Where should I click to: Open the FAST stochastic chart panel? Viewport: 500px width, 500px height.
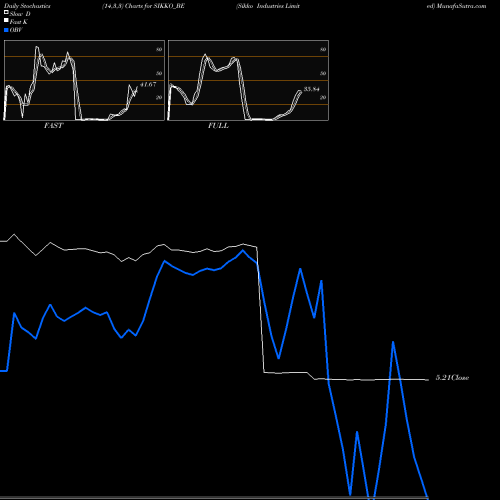point(84,80)
